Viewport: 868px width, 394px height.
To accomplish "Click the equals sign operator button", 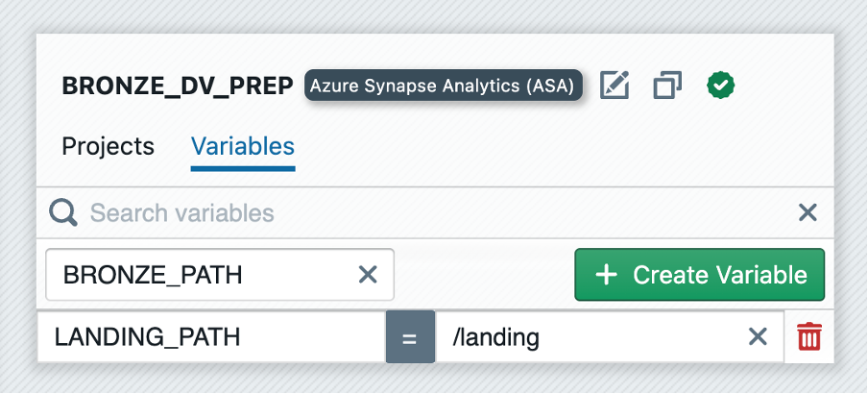I will pyautogui.click(x=410, y=337).
